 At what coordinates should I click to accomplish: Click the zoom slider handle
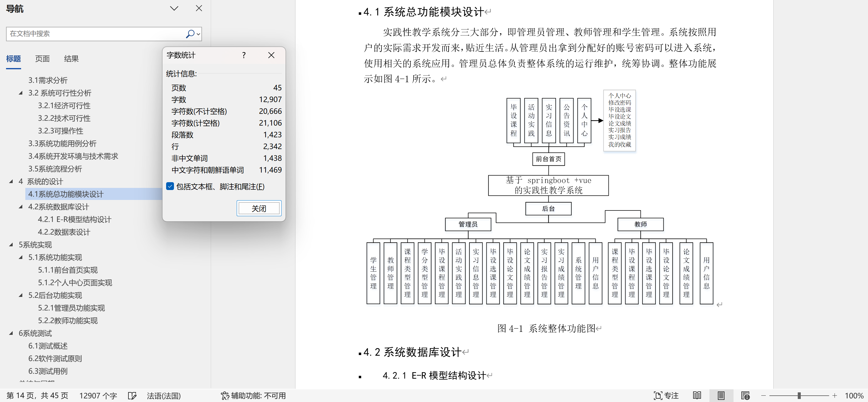[x=799, y=396]
